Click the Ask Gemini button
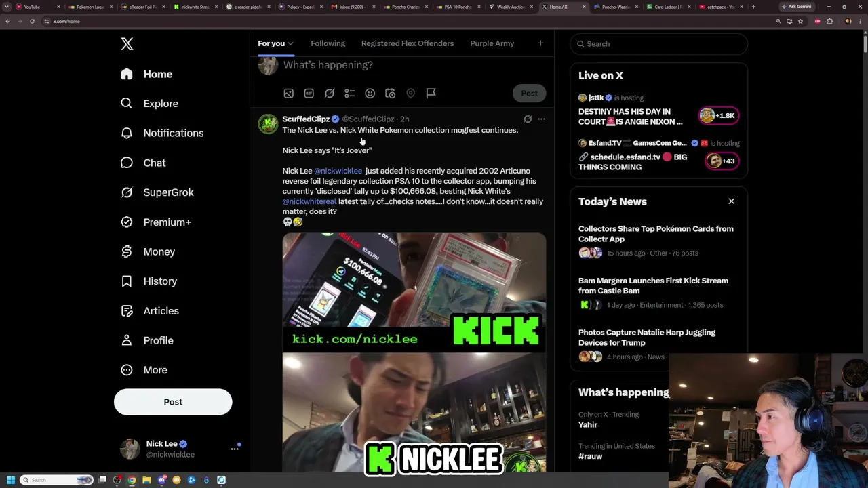The height and width of the screenshot is (488, 868). coord(797,7)
